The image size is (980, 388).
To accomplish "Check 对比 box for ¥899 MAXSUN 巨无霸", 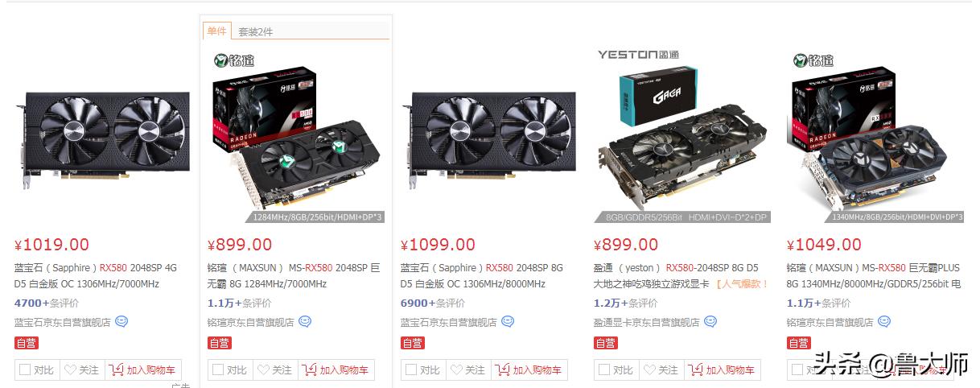I will coord(231,369).
